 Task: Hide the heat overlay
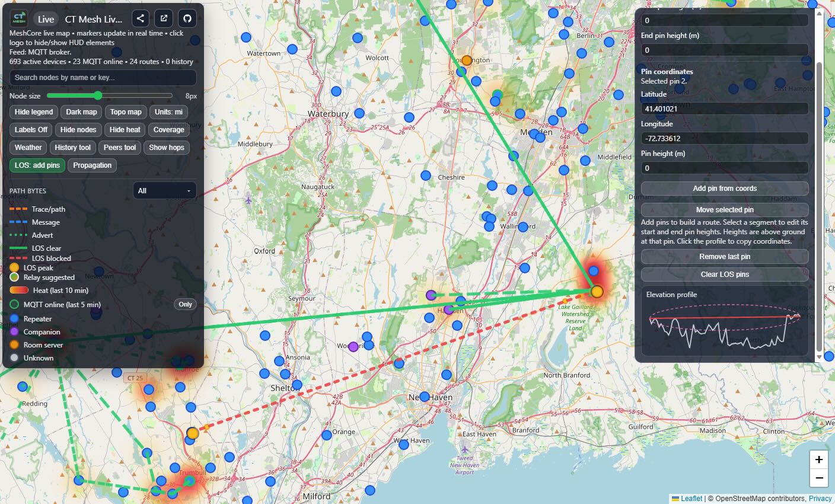[125, 130]
